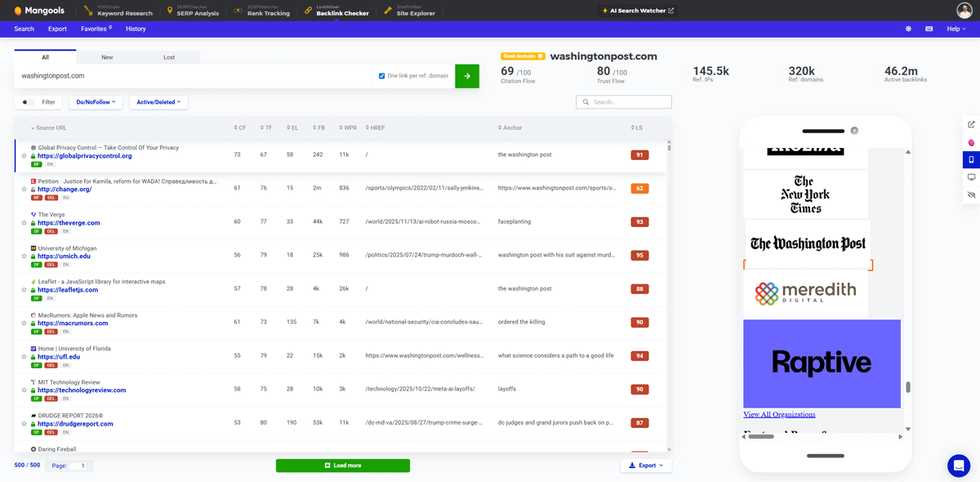Open the View All Organizations link

pos(778,414)
